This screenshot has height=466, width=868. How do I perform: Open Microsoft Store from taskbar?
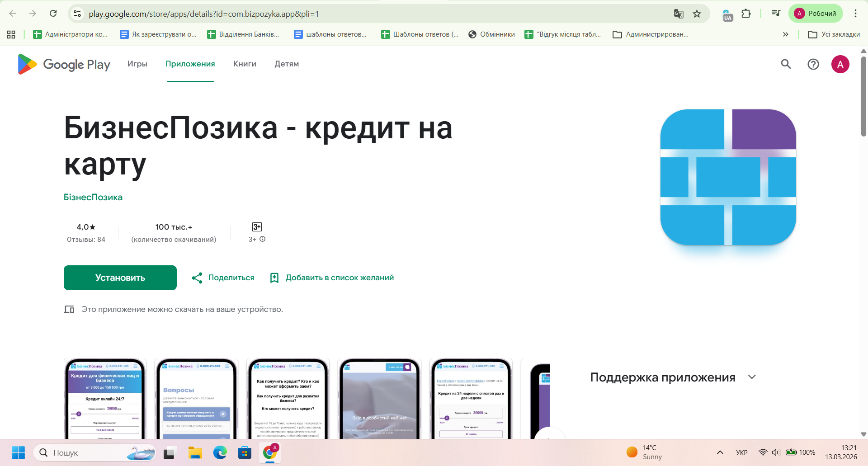[245, 452]
